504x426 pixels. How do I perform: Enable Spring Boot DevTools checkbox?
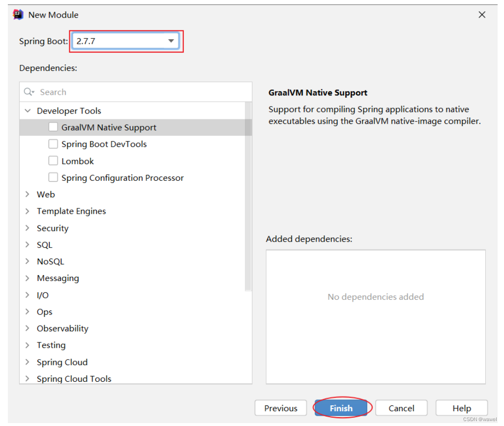click(x=53, y=143)
